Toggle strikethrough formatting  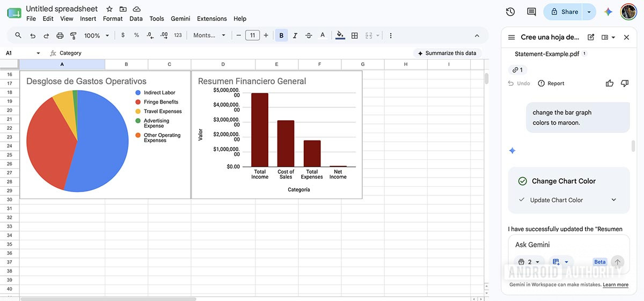(x=309, y=35)
